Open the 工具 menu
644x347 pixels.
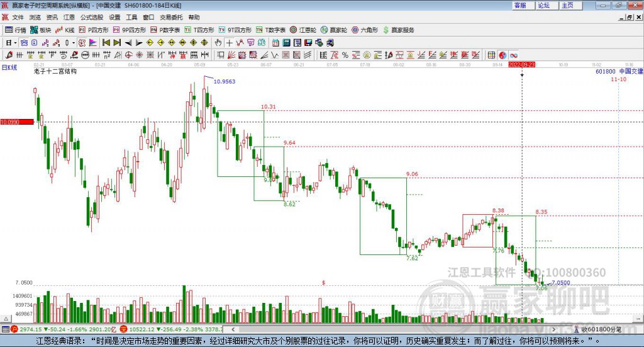click(x=131, y=17)
